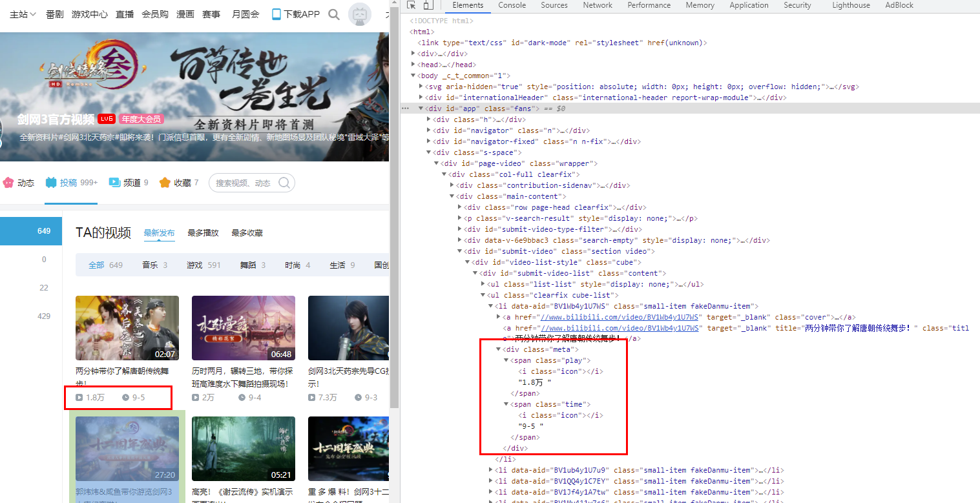Image resolution: width=980 pixels, height=503 pixels.
Task: Click the pink 年度大会员 badge
Action: (141, 119)
